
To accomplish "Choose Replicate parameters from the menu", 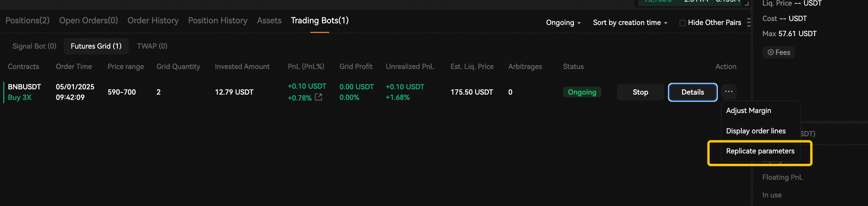I will [x=760, y=151].
